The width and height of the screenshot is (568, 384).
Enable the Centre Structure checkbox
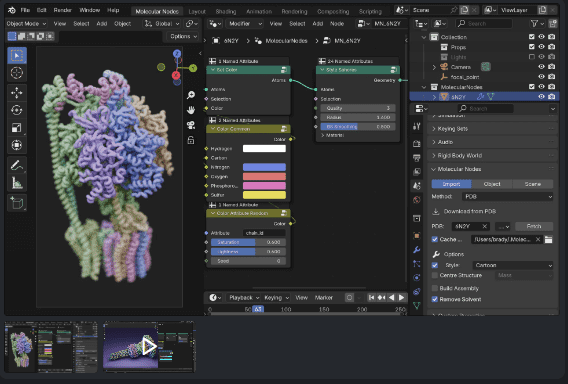click(x=435, y=275)
